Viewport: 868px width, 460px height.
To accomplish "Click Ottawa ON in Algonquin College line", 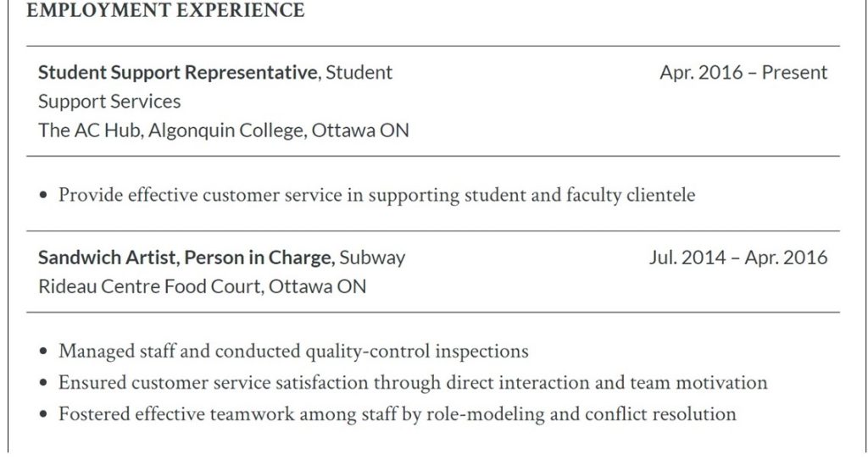I will 359,130.
